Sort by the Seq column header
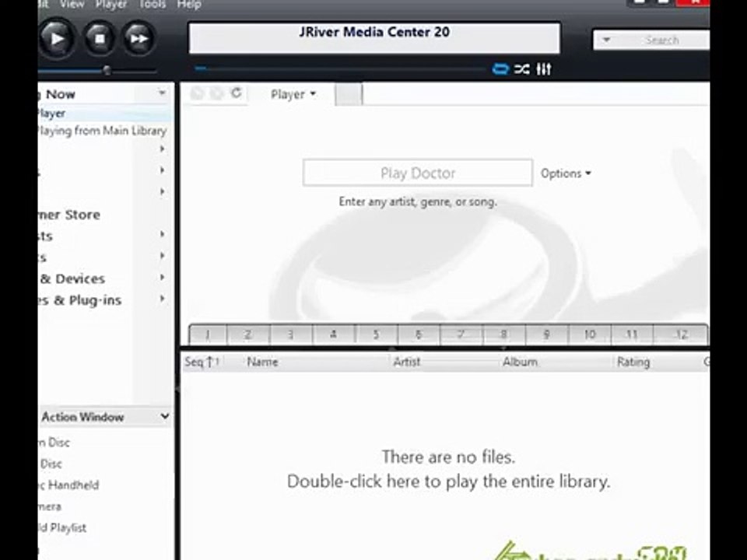This screenshot has width=747, height=560. (x=202, y=362)
